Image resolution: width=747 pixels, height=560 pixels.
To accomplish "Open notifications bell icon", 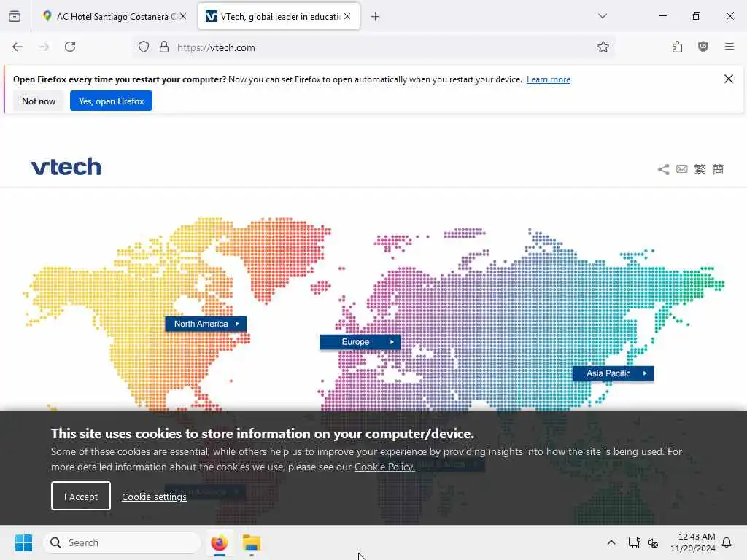I will (727, 542).
